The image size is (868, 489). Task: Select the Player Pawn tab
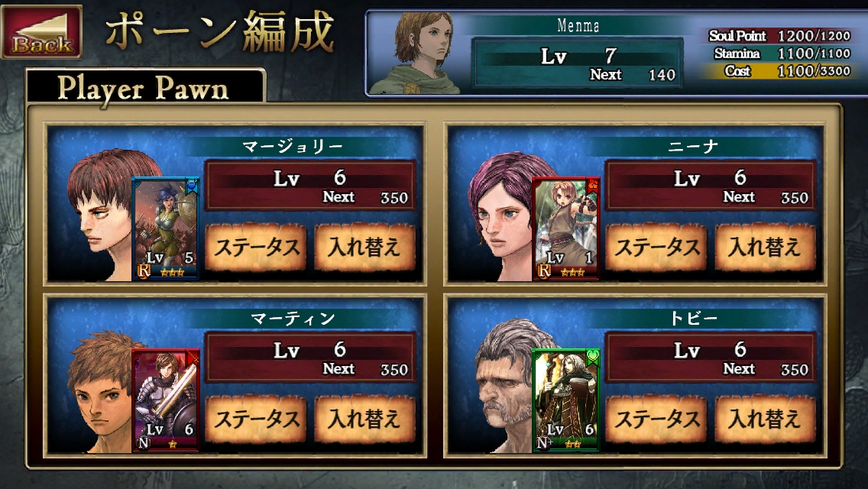pyautogui.click(x=145, y=87)
